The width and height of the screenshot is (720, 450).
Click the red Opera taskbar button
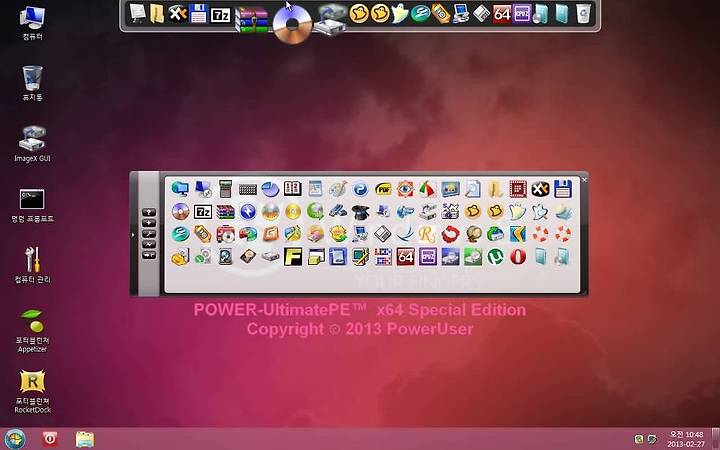50,439
